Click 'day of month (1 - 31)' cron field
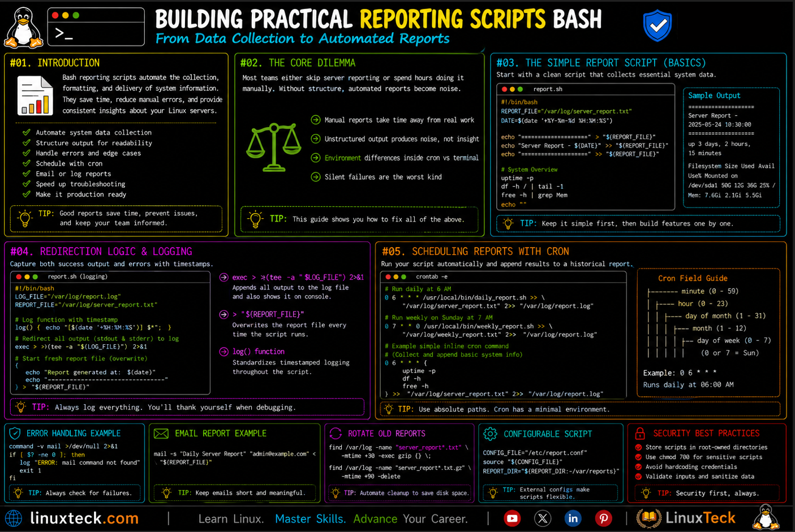 (725, 316)
